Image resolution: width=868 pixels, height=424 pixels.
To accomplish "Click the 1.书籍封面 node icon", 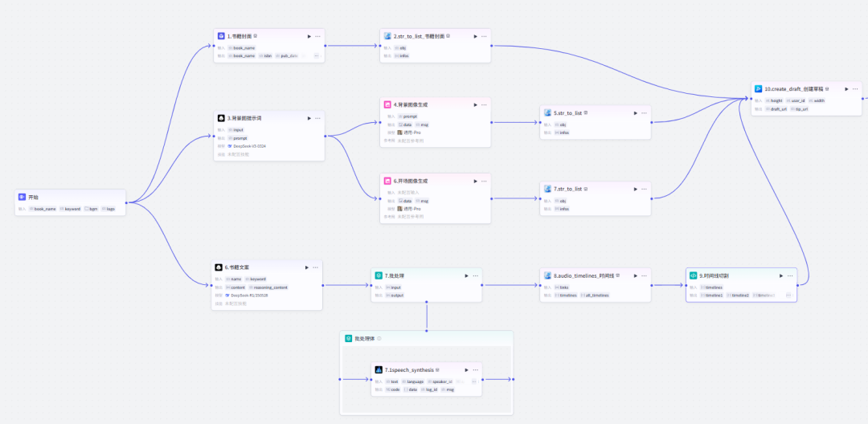I will [x=221, y=36].
